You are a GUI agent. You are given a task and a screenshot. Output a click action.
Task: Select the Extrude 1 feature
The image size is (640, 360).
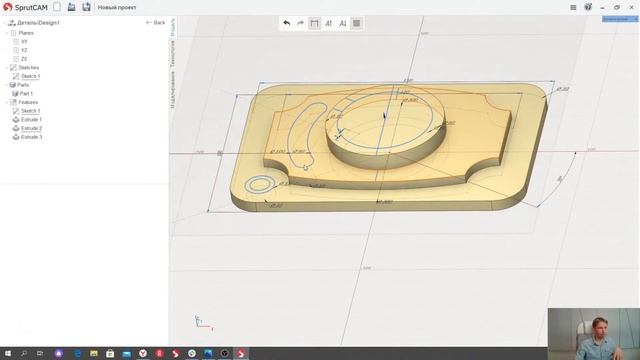(x=31, y=120)
